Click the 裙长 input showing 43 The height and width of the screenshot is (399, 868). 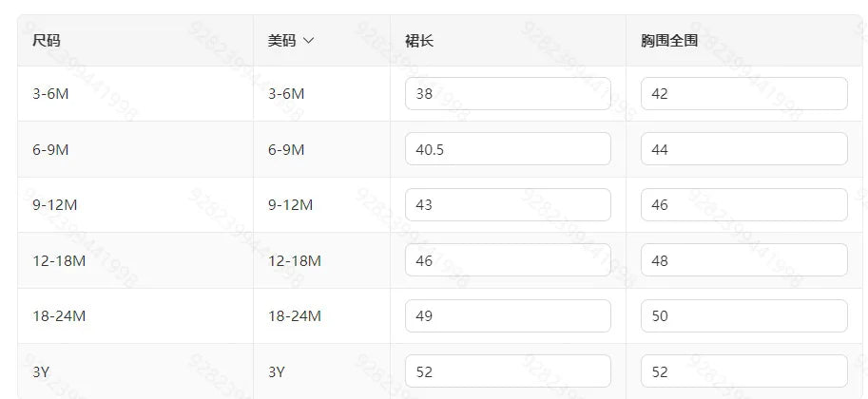508,205
